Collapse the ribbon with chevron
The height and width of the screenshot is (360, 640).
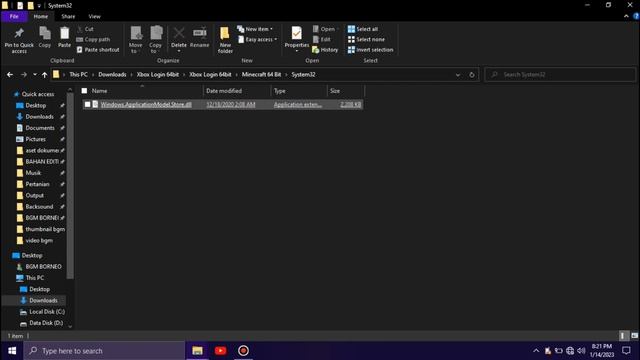click(626, 16)
